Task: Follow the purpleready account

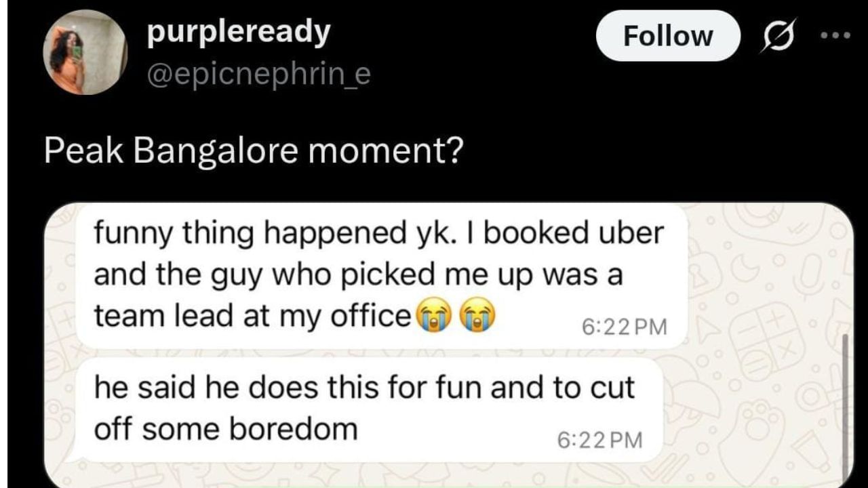Action: tap(668, 36)
